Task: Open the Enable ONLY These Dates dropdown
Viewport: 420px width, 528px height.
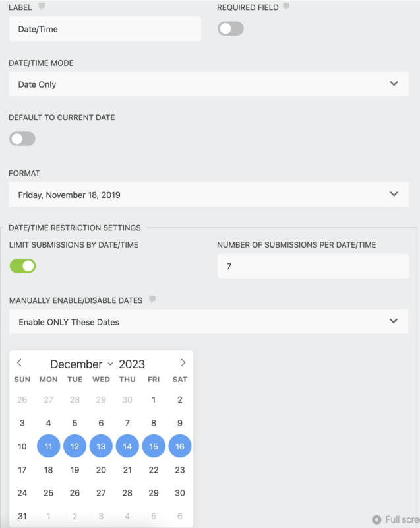Action: (210, 321)
